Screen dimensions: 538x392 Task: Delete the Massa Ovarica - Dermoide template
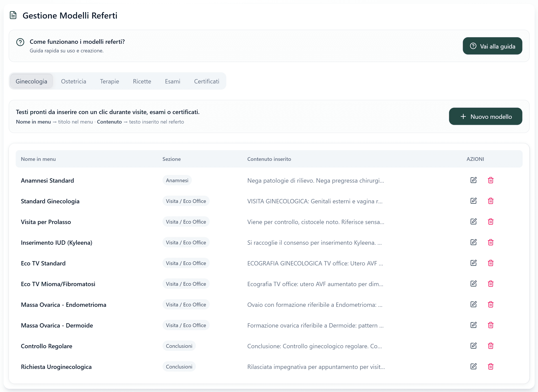(x=491, y=325)
